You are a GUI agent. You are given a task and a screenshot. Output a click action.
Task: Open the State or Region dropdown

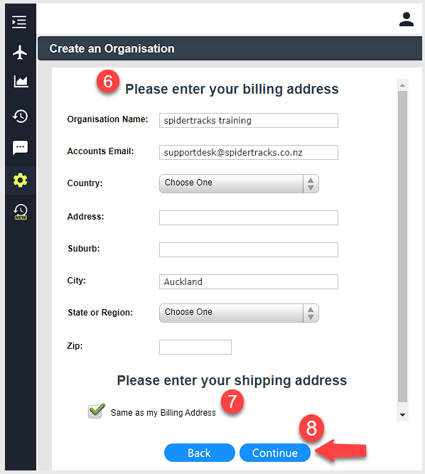(x=239, y=313)
